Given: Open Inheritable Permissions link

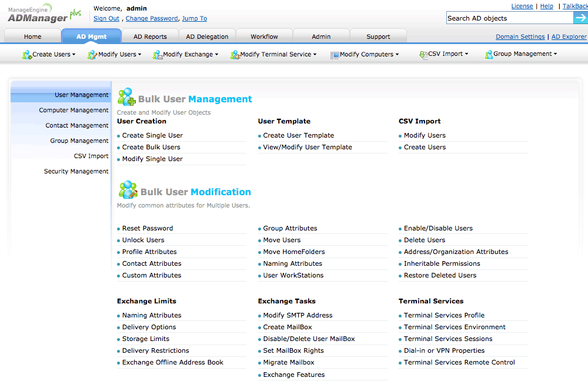Looking at the screenshot, I should (x=442, y=263).
